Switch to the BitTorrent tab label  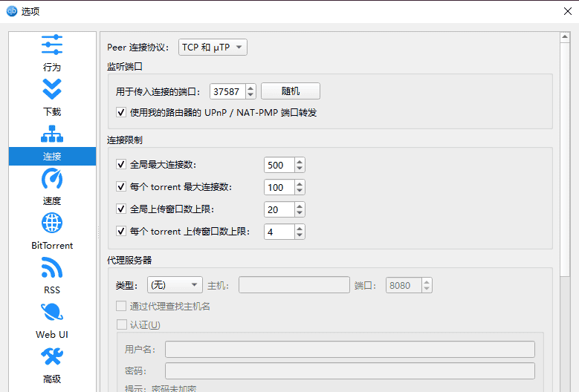[x=52, y=246]
